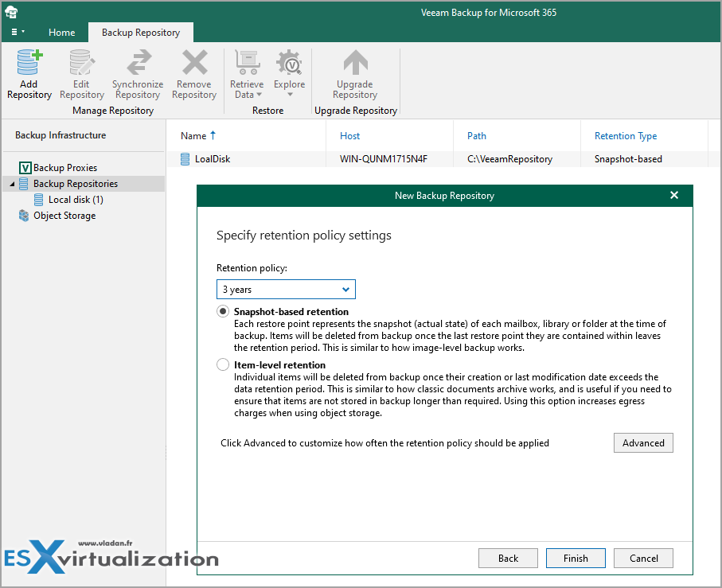Click the Backup Repositories database icon

(x=24, y=184)
